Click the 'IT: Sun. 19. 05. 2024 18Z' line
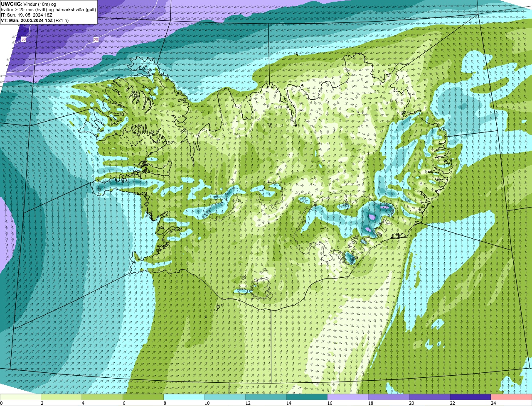The height and width of the screenshot is (406, 532). pos(27,15)
